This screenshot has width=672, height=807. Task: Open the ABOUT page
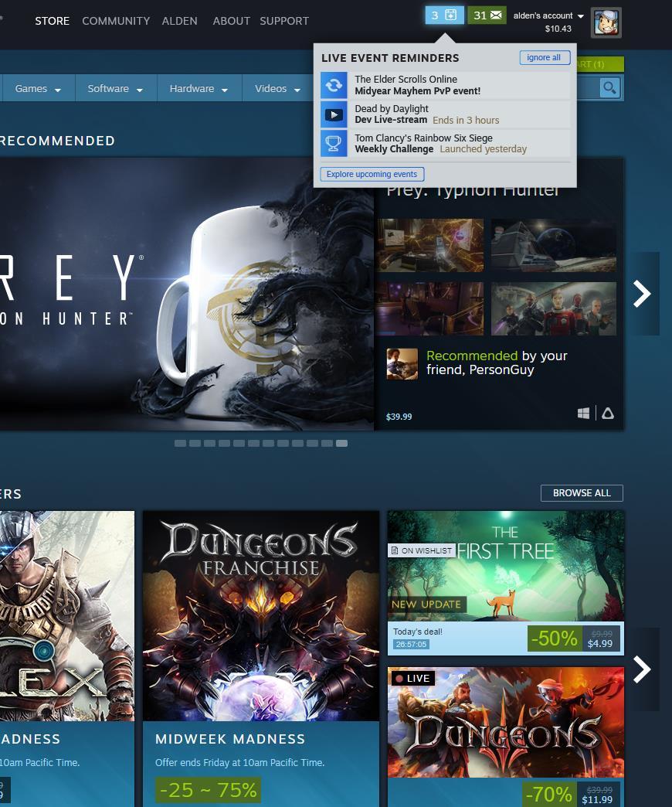[232, 21]
